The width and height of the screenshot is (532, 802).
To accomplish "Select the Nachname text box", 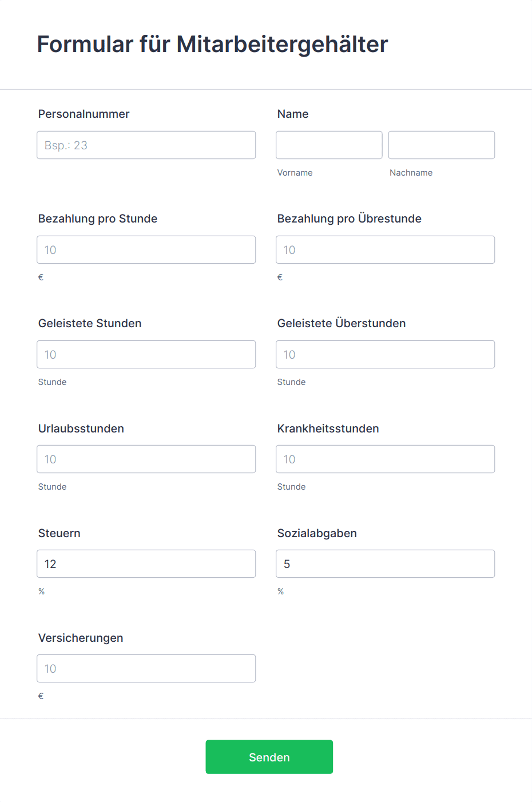I will pos(441,145).
